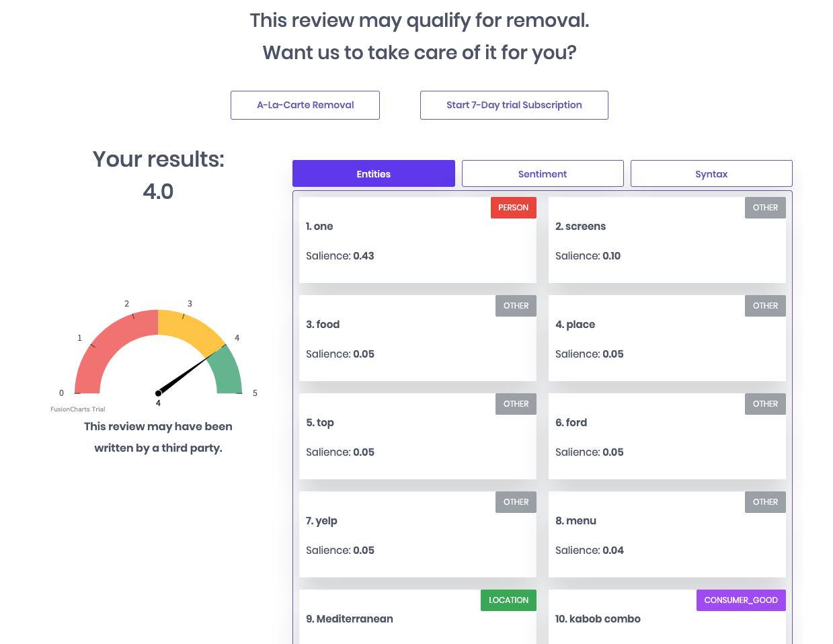Click the purple CONSUMER_GOOD tag badge
Image resolution: width=833 pixels, height=644 pixels.
point(740,600)
